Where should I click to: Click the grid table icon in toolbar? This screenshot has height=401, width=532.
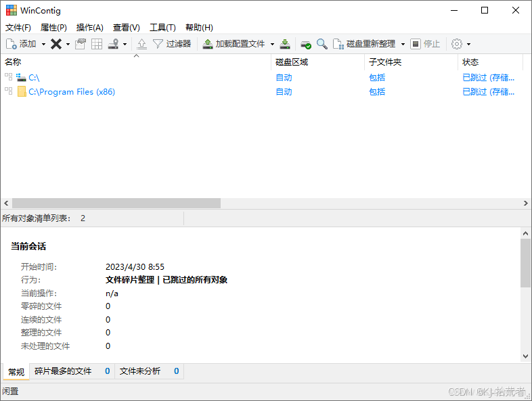97,44
